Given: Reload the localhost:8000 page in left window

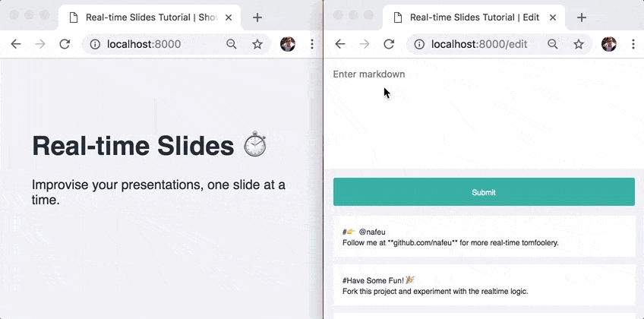Looking at the screenshot, I should [x=65, y=44].
